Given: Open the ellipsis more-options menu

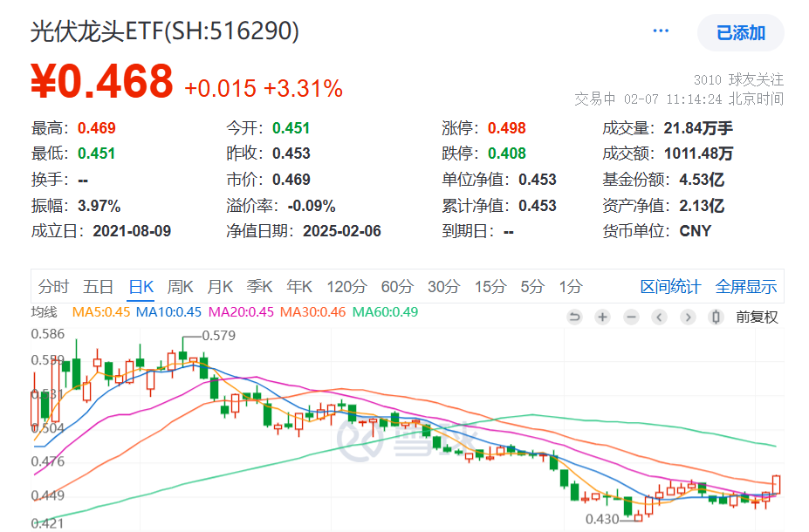Looking at the screenshot, I should pos(661,30).
